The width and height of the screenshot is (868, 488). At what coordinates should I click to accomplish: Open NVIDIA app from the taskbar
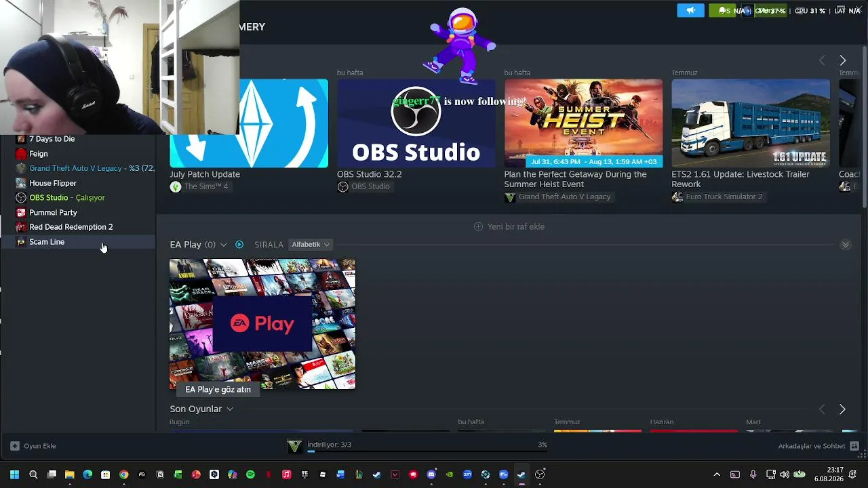449,474
